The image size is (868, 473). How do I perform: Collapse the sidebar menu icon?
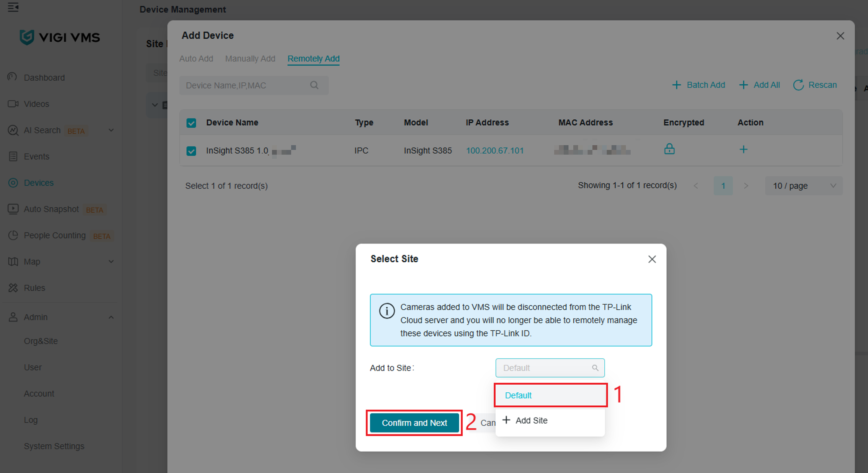(x=13, y=7)
